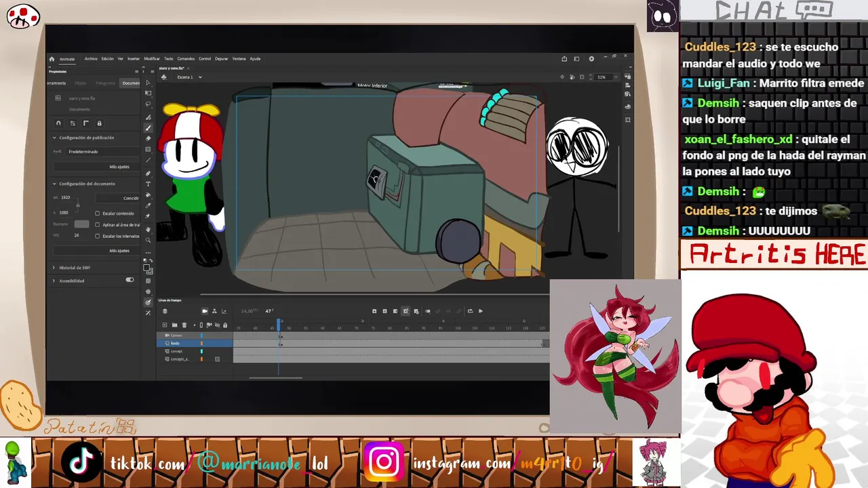The width and height of the screenshot is (868, 488).
Task: Play the timeline animation
Action: (481, 311)
